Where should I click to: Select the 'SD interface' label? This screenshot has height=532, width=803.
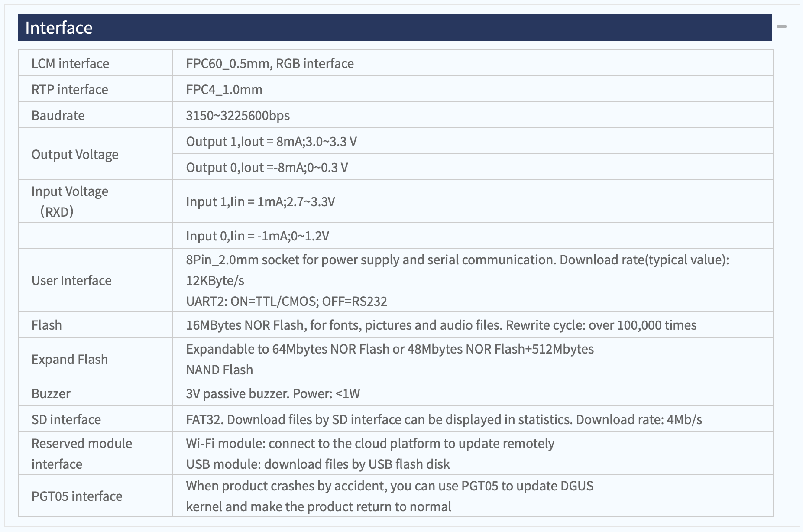(66, 420)
